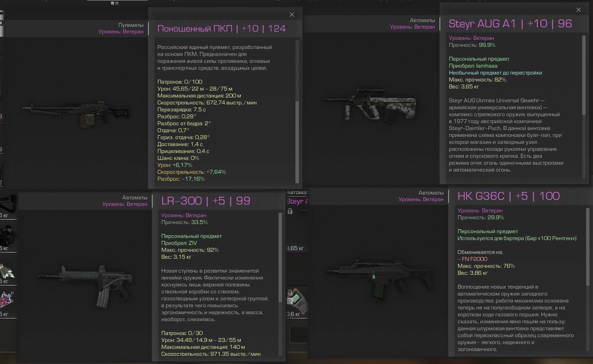Viewport: 593px width, 364px height.
Task: Click the HK G36C | +5 | 100 header
Action: [x=508, y=196]
